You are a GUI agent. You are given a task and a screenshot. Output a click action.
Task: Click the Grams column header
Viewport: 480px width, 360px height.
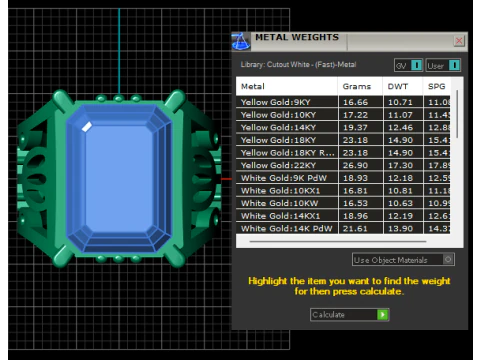coord(360,86)
